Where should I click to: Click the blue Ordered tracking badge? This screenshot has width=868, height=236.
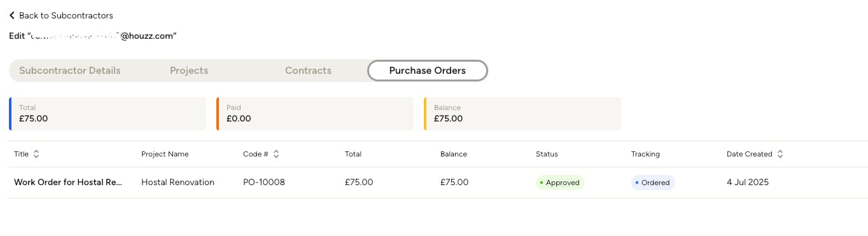(653, 183)
